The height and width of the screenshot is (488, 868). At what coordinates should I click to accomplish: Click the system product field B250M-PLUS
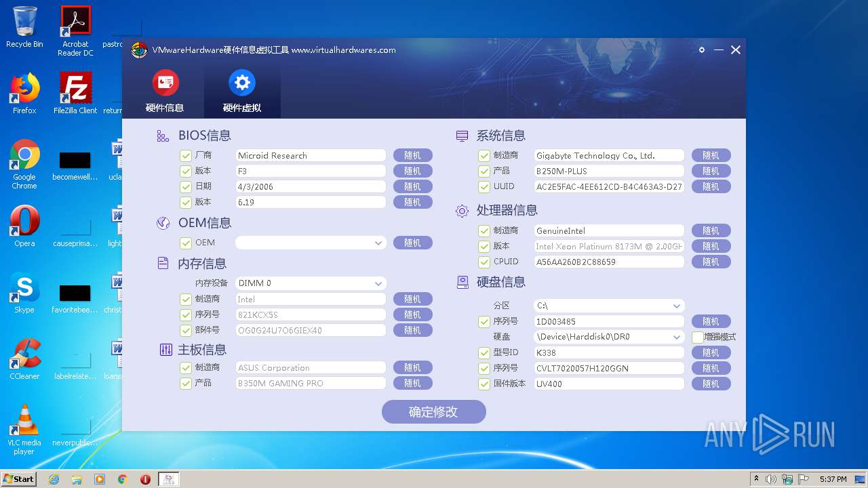pos(609,171)
